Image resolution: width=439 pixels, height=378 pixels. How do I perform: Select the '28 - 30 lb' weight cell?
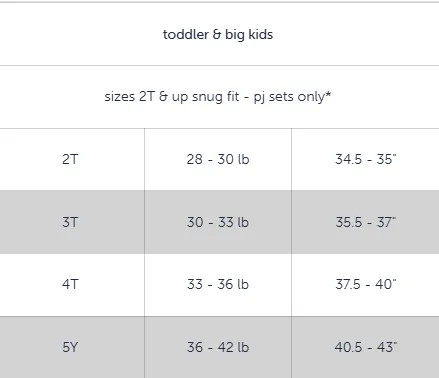218,159
